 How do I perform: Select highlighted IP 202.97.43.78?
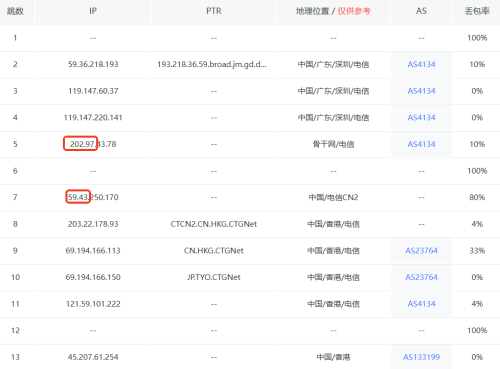point(93,144)
